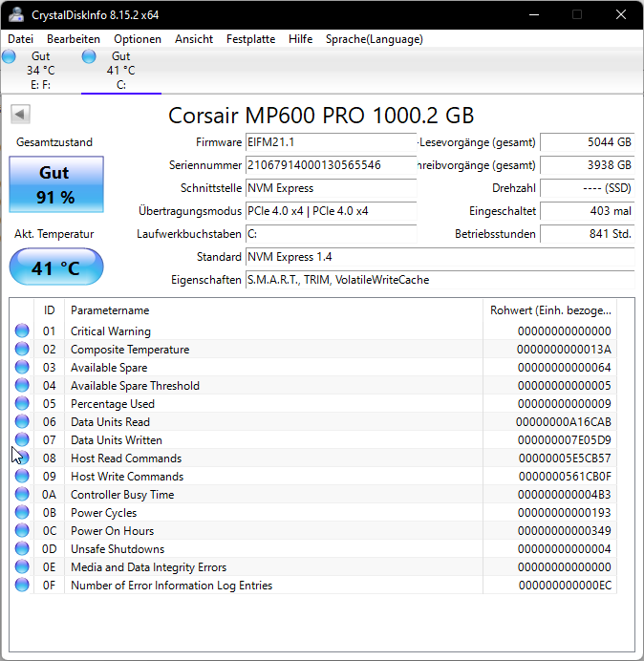
Task: Switch to the E: F: disk tab
Action: tap(40, 71)
